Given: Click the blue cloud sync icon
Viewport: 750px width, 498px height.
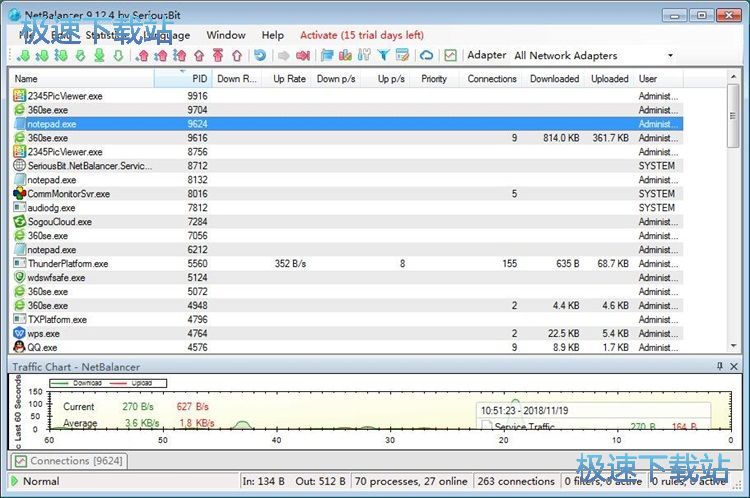Looking at the screenshot, I should pyautogui.click(x=426, y=55).
